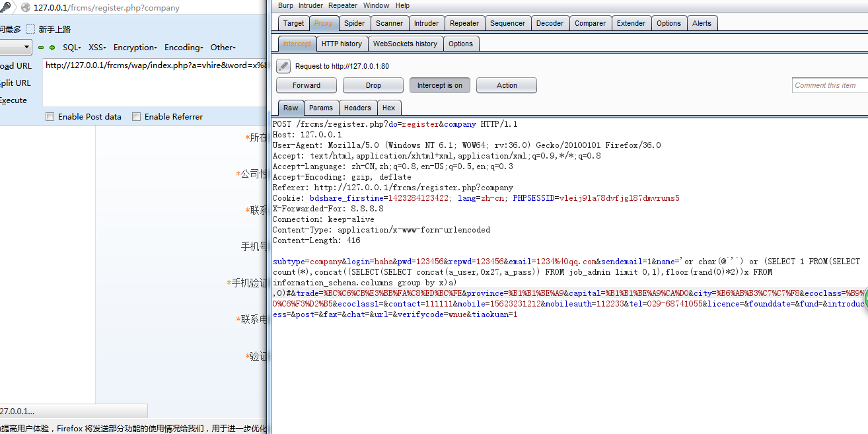Open the WebSockets history sub-tab

(x=406, y=44)
